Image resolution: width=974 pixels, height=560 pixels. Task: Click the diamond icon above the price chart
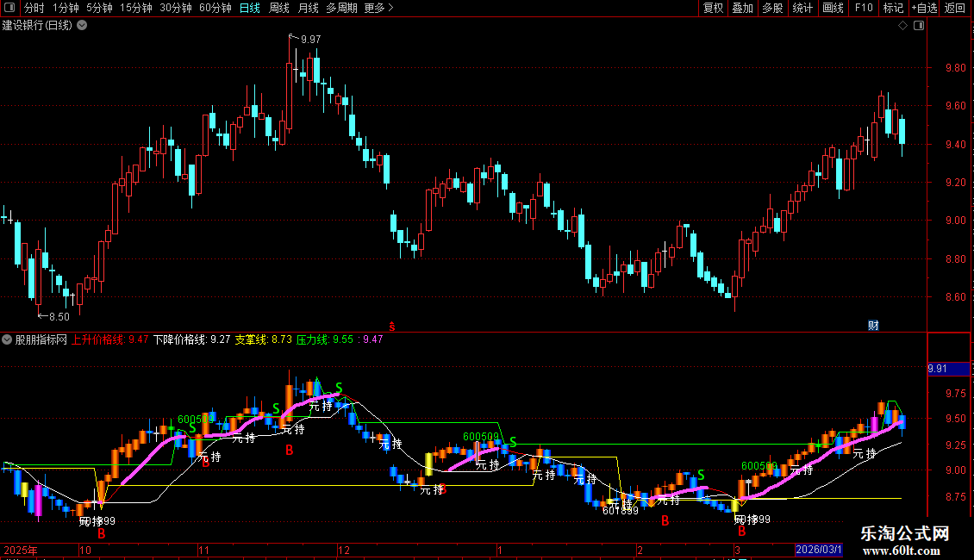(x=903, y=26)
